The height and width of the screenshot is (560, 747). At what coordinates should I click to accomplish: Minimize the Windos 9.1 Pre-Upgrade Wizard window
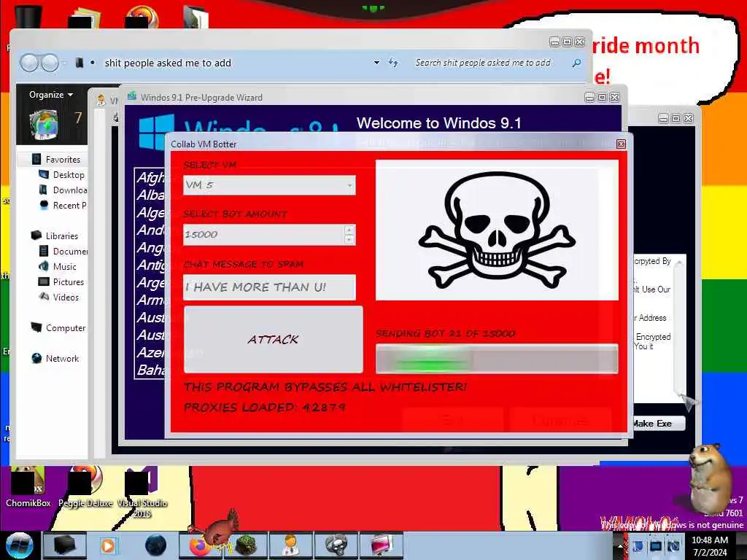pyautogui.click(x=589, y=97)
